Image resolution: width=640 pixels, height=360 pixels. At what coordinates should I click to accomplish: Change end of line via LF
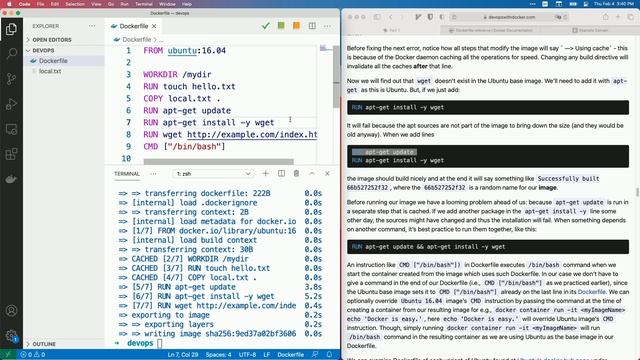pyautogui.click(x=267, y=355)
